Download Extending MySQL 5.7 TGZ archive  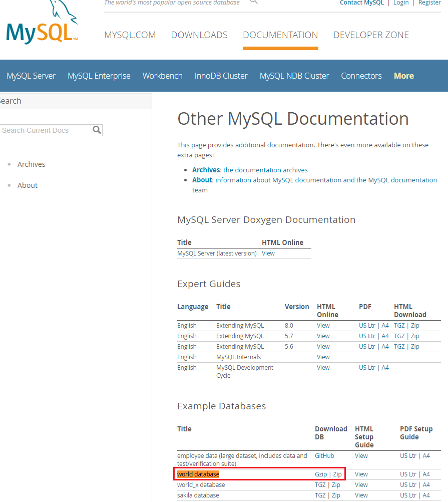pyautogui.click(x=399, y=336)
